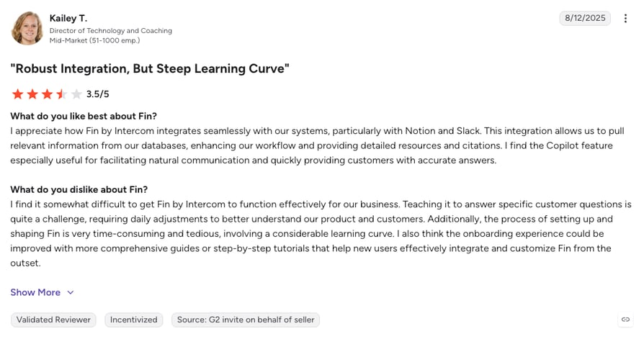644x339 pixels.
Task: Click Kailey T.'s profile photo
Action: [27, 28]
